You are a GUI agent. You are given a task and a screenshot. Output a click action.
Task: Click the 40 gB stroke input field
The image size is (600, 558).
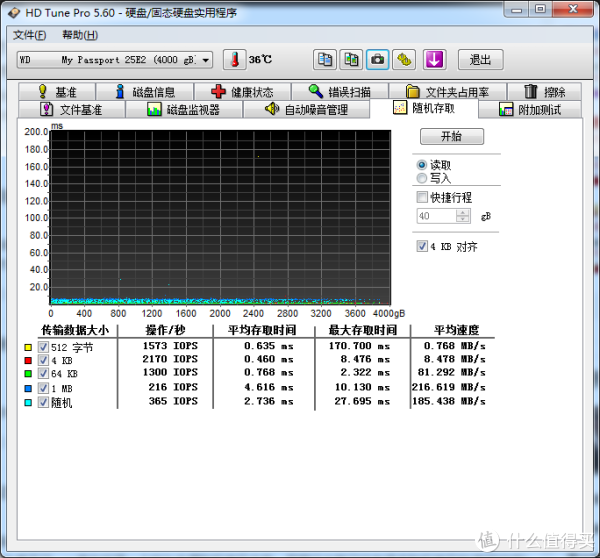point(436,216)
